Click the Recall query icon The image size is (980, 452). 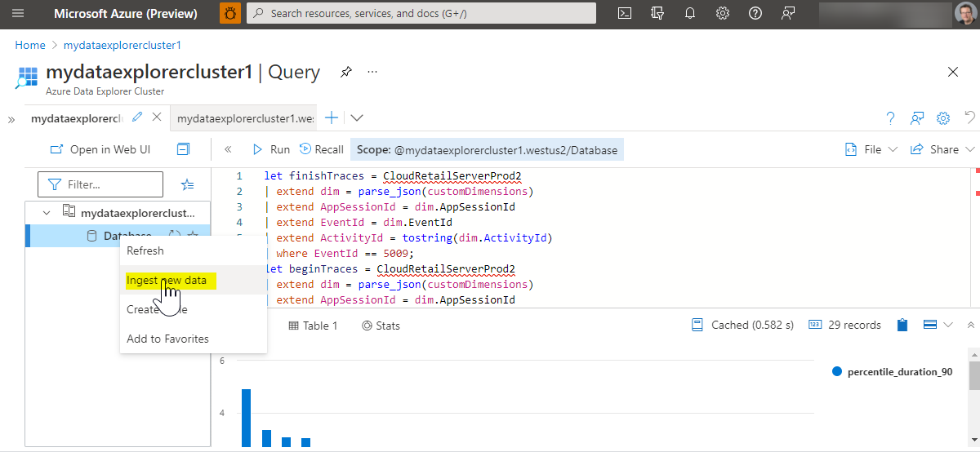pyautogui.click(x=306, y=149)
